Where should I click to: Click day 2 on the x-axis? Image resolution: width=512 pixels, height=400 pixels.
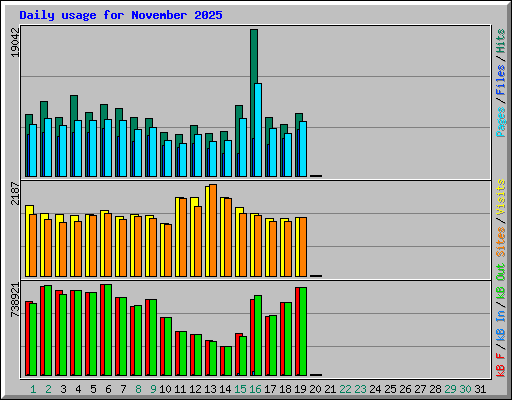tap(48, 389)
